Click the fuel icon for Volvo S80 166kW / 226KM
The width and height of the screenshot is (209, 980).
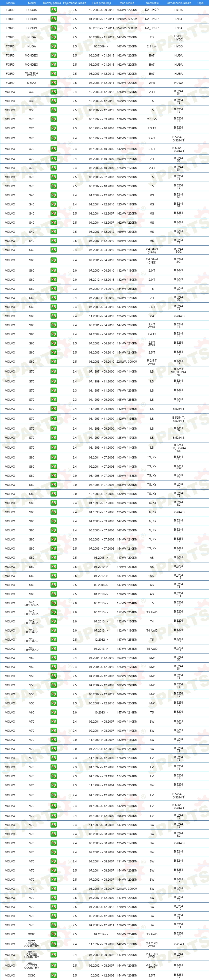coord(53,485)
